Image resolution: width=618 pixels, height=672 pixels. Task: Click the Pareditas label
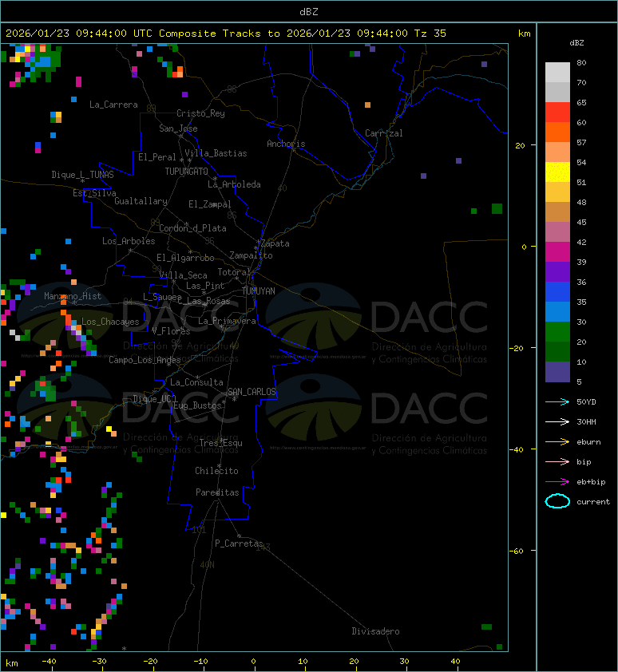point(217,493)
